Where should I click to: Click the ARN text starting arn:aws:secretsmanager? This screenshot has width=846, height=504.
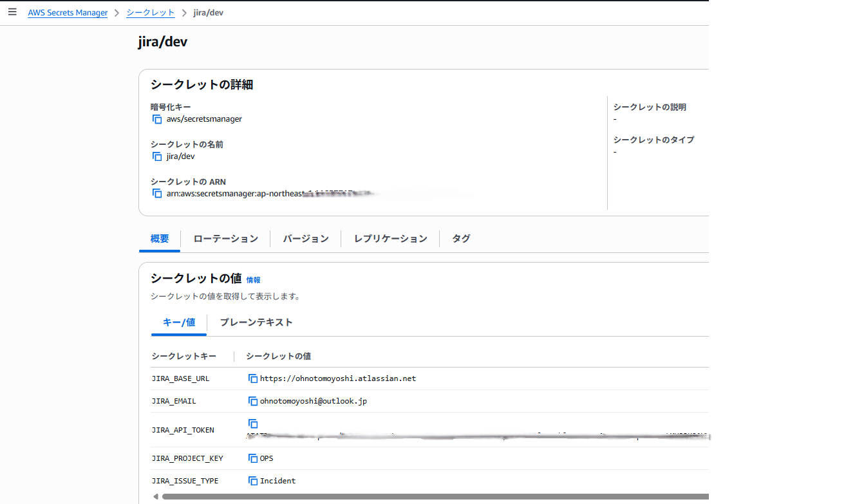pos(270,194)
